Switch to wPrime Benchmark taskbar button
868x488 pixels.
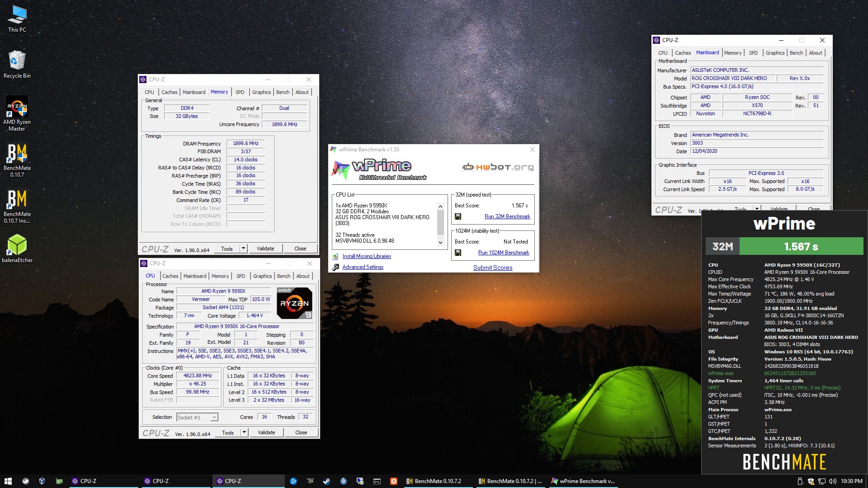coord(583,481)
